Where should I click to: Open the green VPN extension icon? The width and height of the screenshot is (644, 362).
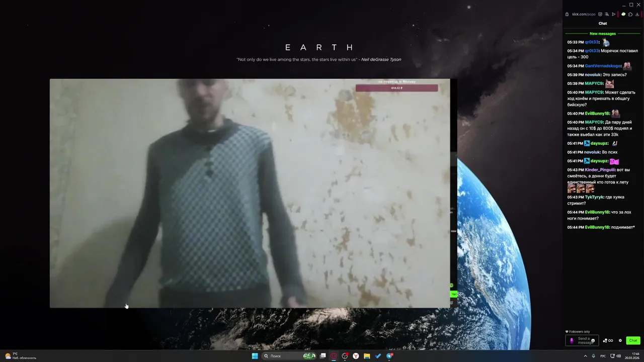click(x=623, y=14)
